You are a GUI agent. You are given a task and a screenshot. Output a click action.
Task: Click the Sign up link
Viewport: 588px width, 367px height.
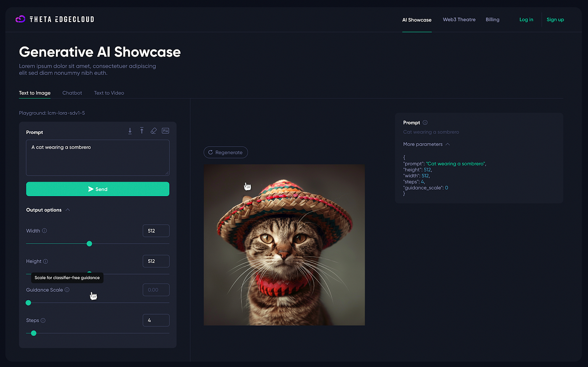555,20
